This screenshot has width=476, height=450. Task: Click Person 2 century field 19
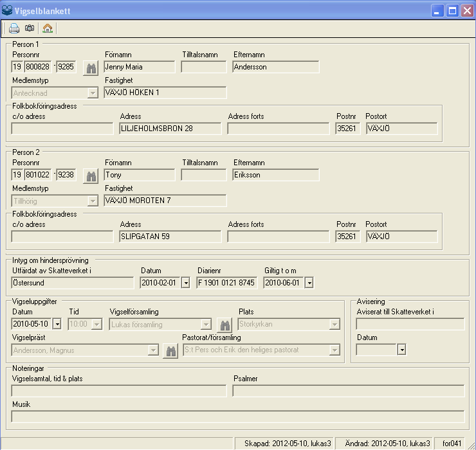coord(17,175)
